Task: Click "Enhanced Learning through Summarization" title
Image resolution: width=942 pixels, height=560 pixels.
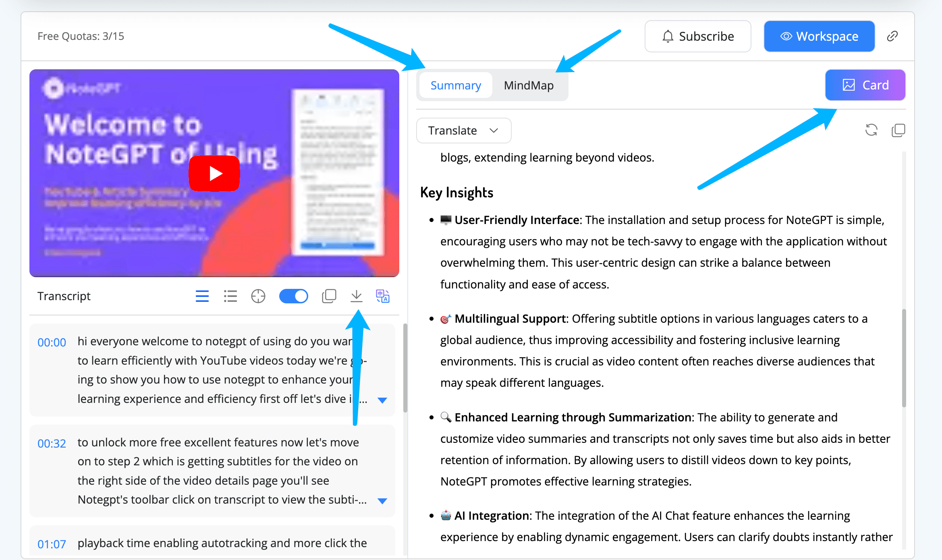Action: (573, 417)
